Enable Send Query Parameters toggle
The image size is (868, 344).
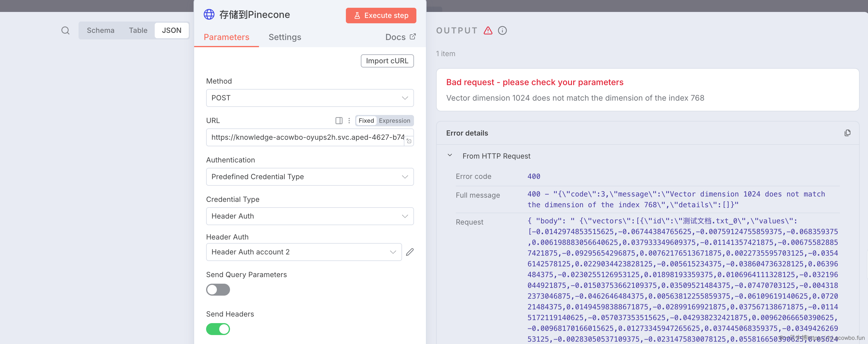point(218,290)
